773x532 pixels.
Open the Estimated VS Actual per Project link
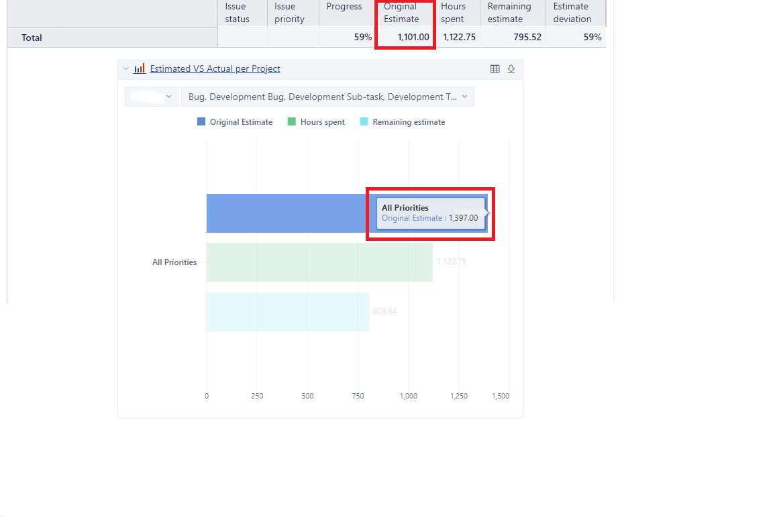pyautogui.click(x=215, y=68)
